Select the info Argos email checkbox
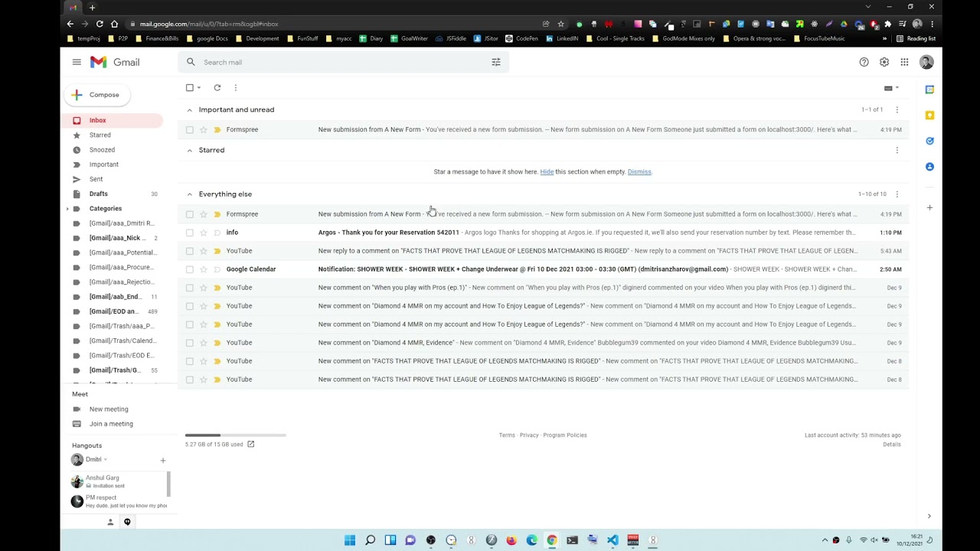 coord(190,233)
